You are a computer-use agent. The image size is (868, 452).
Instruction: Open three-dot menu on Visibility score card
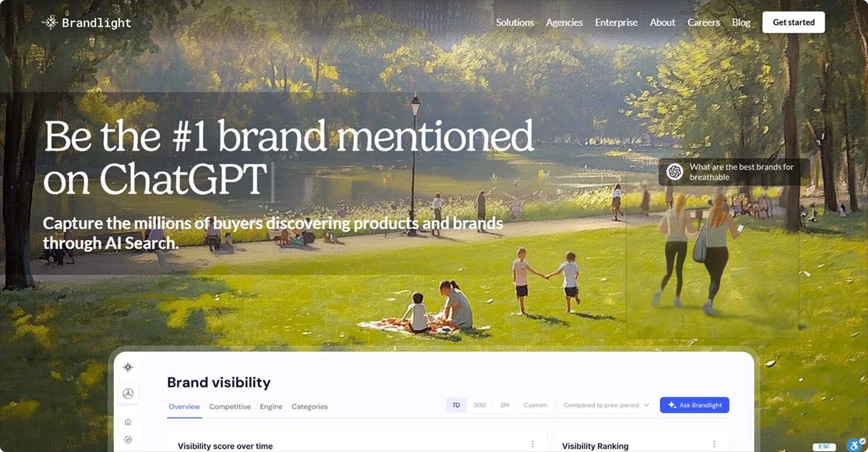tap(532, 444)
